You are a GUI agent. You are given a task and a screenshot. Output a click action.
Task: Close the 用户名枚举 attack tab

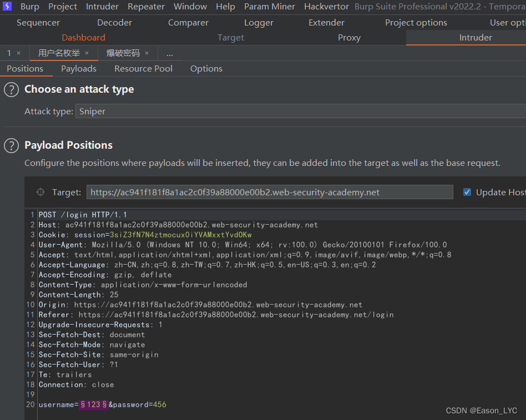coord(87,53)
